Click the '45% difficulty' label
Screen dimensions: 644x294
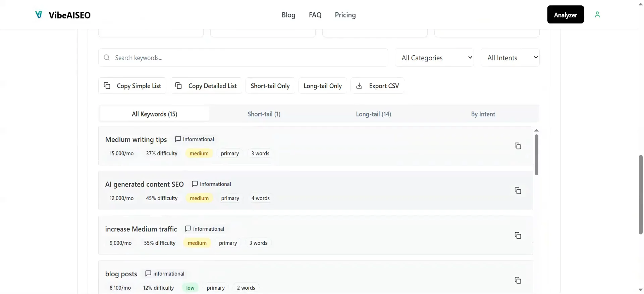click(x=162, y=198)
